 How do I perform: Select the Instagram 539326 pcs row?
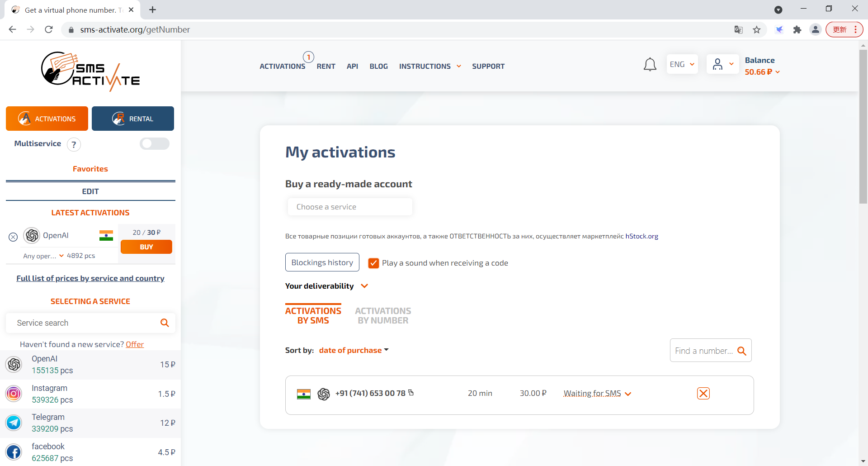pos(90,394)
